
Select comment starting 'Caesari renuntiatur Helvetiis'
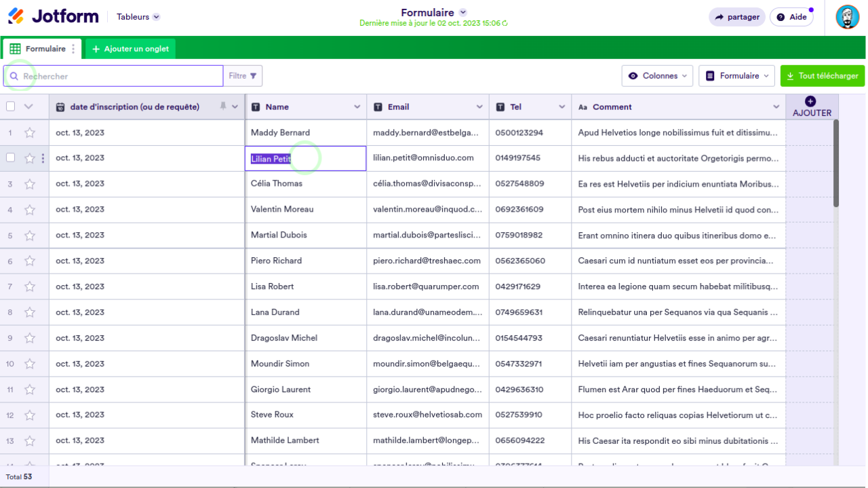[678, 339]
